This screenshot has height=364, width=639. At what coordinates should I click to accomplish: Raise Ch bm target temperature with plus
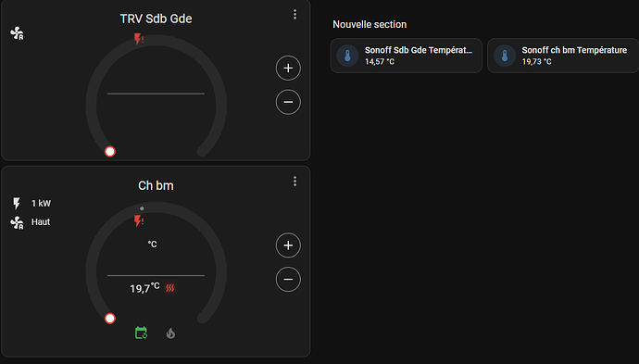(288, 245)
